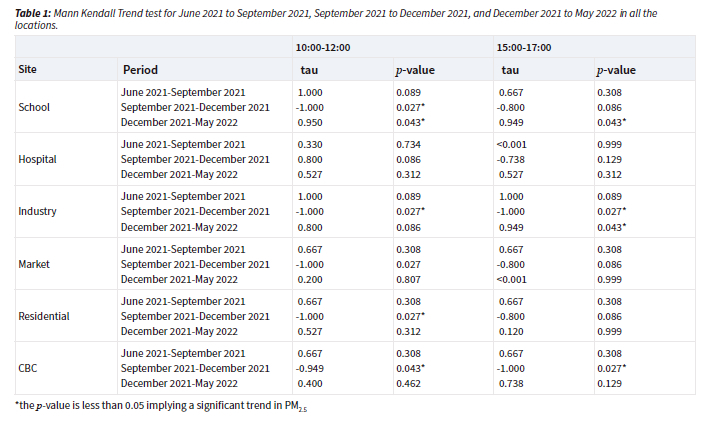This screenshot has width=707, height=421.
Task: Click the p-value header under 15:00-17:00
Action: coord(616,70)
